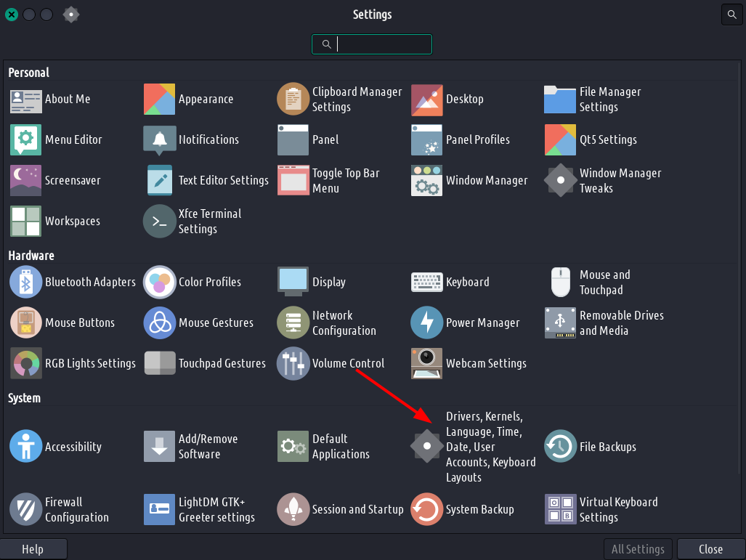Click the Help button
746x560 pixels.
coord(33,549)
